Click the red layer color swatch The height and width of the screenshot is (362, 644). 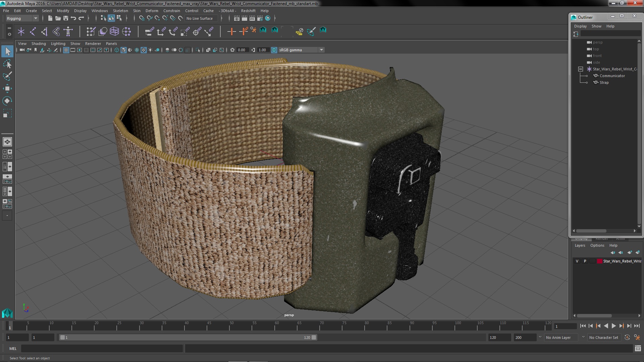pos(599,261)
